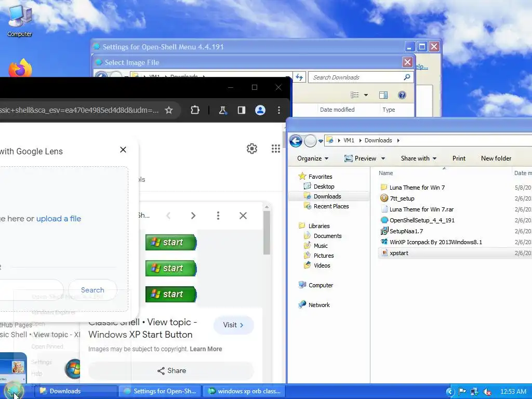
Task: Select Network in navigation pane
Action: coord(319,304)
